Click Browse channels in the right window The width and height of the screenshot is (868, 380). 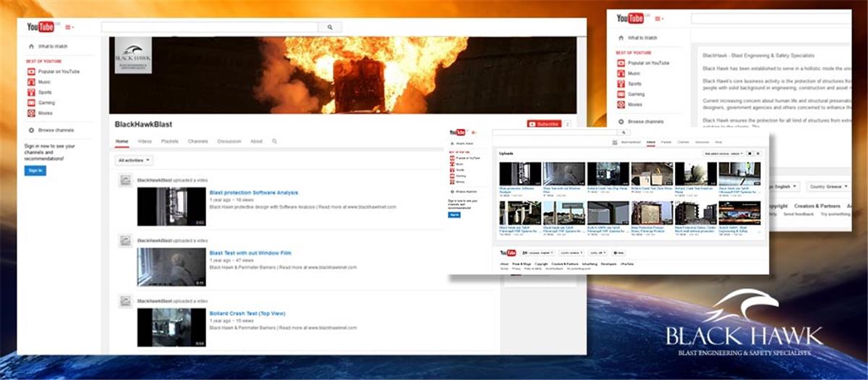click(x=640, y=122)
